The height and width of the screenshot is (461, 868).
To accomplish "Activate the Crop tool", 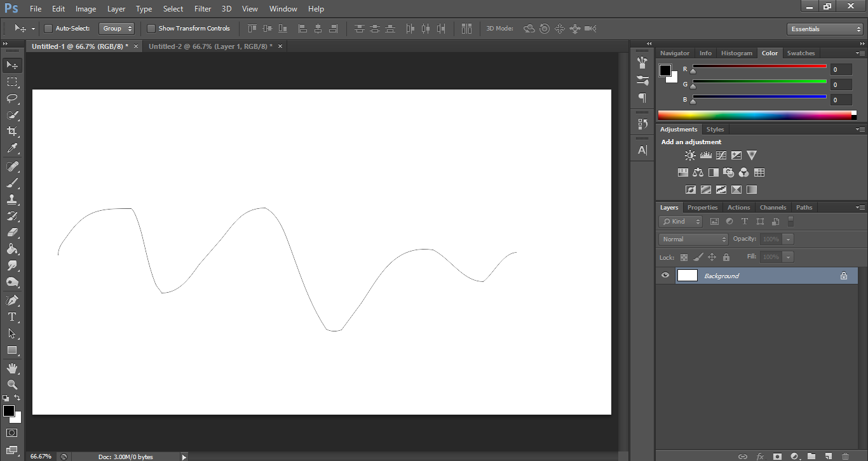I will coord(11,131).
